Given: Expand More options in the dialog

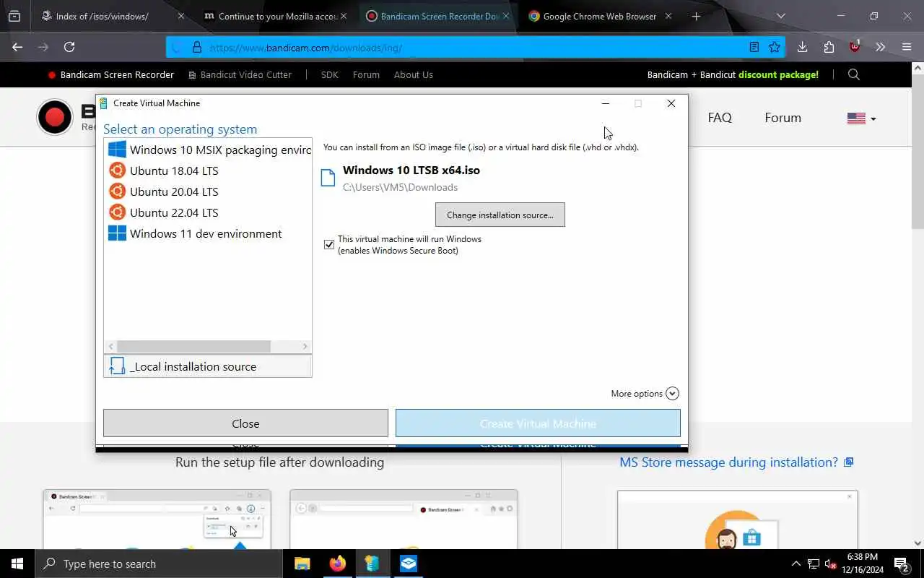Looking at the screenshot, I should (645, 394).
